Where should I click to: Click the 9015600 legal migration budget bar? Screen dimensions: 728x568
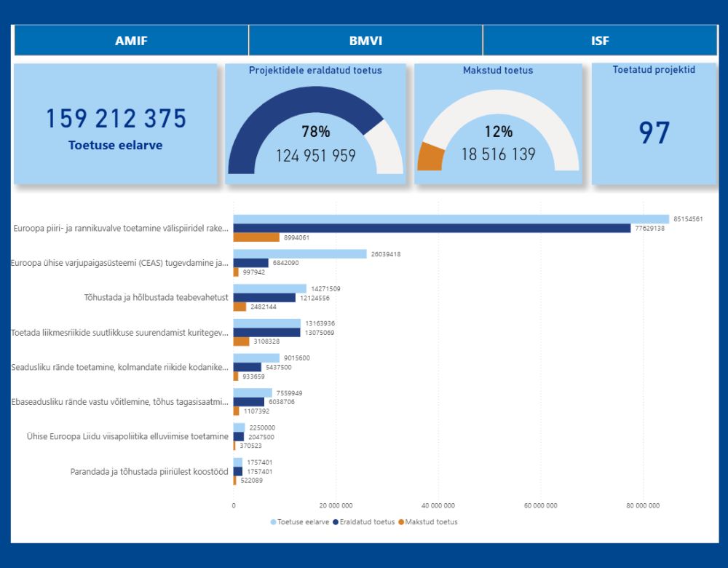[x=256, y=358]
